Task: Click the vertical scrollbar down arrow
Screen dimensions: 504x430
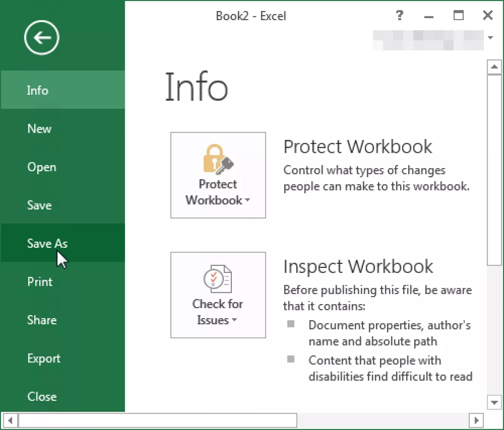Action: (494, 402)
